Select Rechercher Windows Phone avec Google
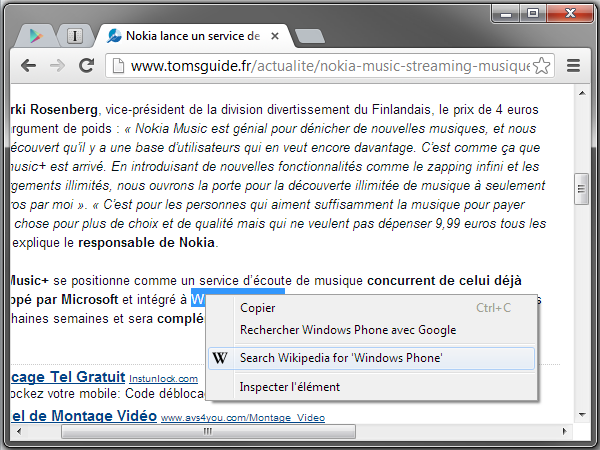600x450 pixels. coord(372,330)
